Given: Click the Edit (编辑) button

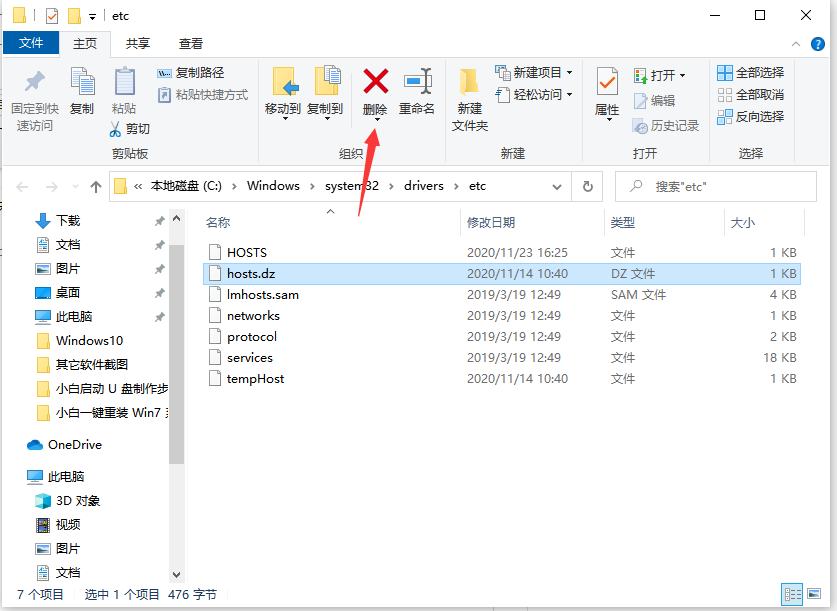Looking at the screenshot, I should pyautogui.click(x=654, y=100).
